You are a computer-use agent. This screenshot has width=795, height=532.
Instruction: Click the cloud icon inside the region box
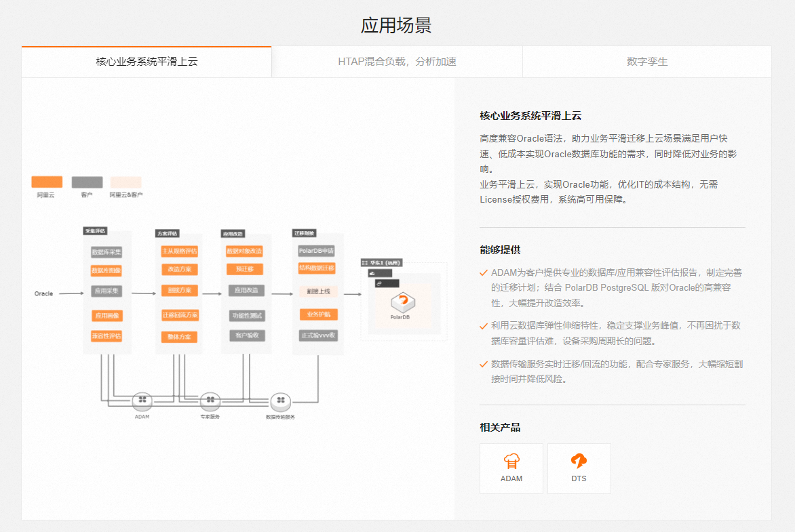(372, 274)
